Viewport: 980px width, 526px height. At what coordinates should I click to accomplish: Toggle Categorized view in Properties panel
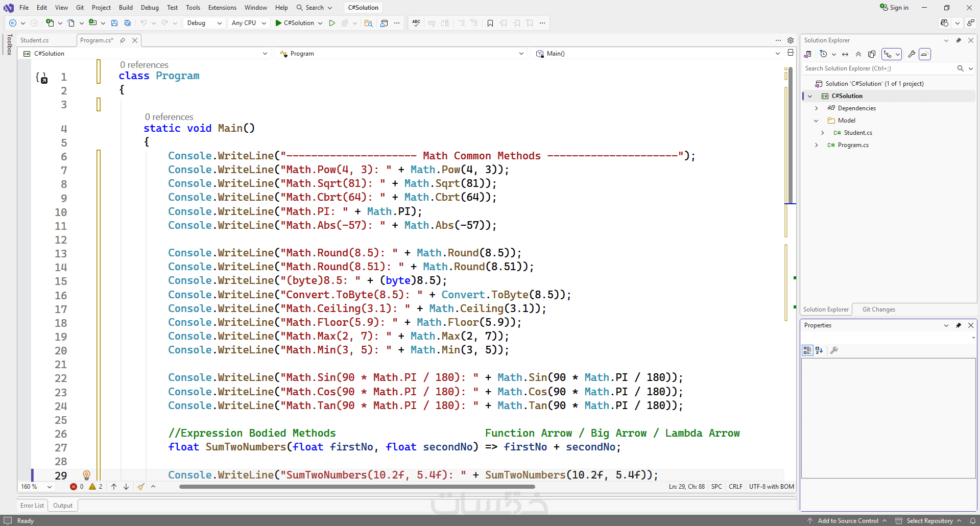(x=807, y=350)
